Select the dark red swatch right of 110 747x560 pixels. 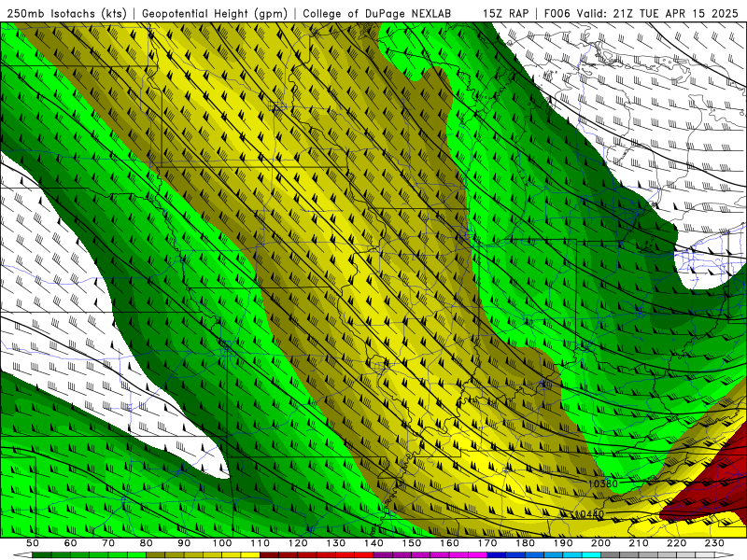(270, 555)
